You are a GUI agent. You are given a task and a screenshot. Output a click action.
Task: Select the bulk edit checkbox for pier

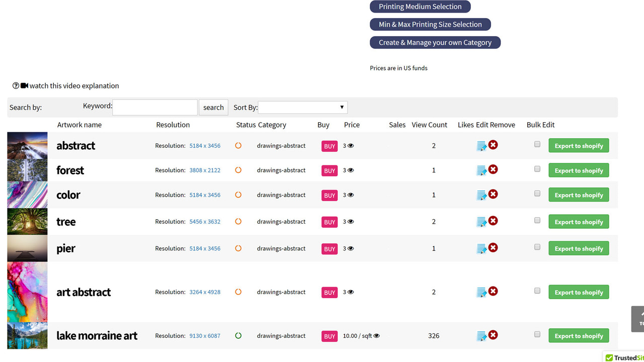point(537,247)
